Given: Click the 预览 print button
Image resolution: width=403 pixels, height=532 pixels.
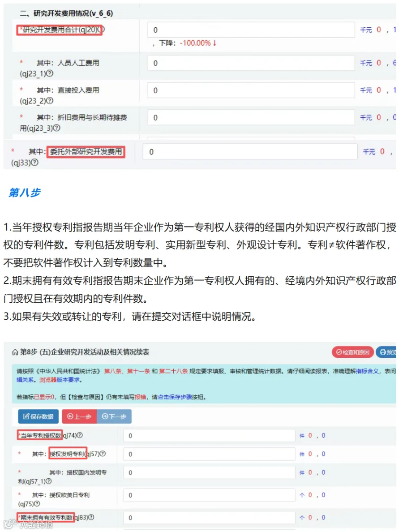Looking at the screenshot, I should [x=386, y=352].
